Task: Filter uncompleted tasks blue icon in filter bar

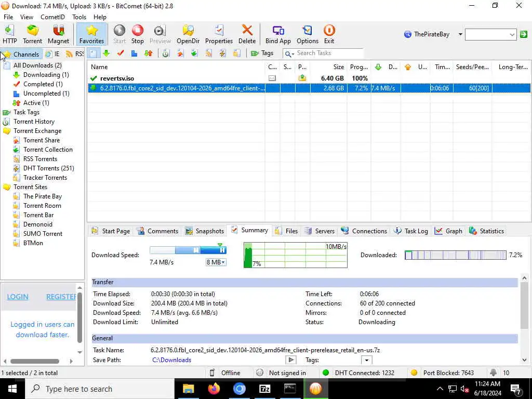Action: (x=135, y=54)
